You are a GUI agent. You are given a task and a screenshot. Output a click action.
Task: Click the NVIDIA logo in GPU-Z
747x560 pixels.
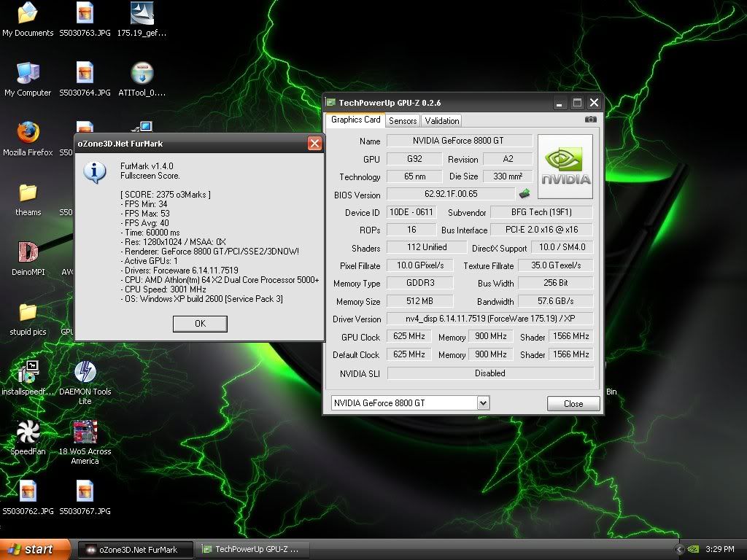point(565,166)
